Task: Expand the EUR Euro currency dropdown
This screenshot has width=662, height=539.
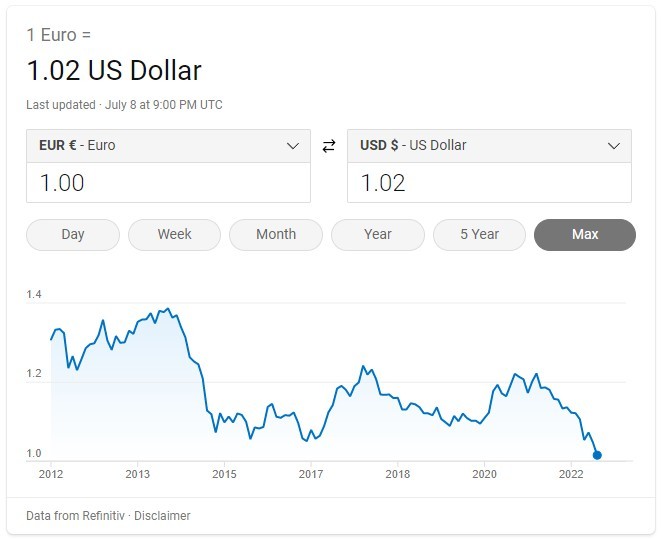Action: (168, 146)
